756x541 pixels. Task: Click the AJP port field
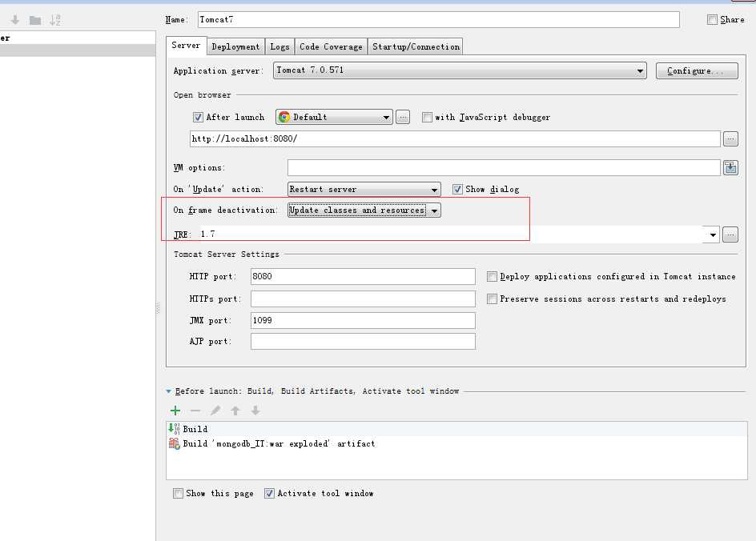(x=363, y=342)
